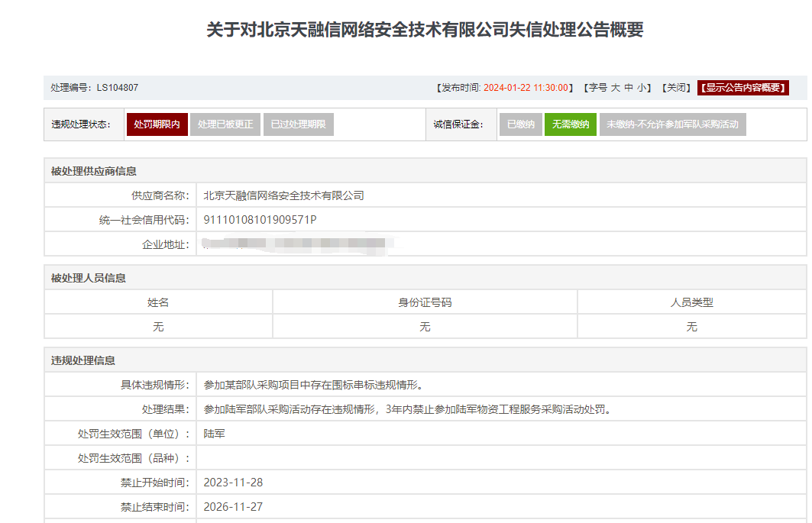Image resolution: width=812 pixels, height=523 pixels.
Task: Click the 处罚生效范围（品种） label
Action: click(x=134, y=458)
